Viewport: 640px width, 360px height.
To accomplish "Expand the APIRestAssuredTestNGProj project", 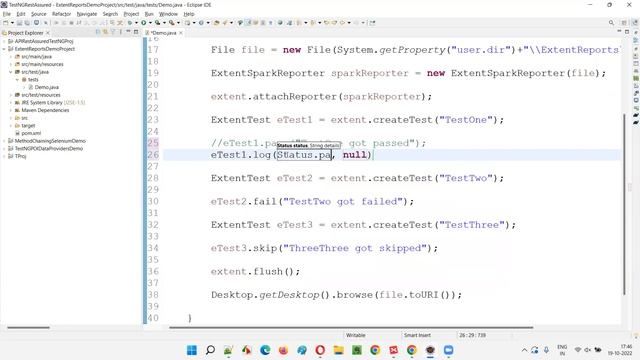I will pos(4,41).
